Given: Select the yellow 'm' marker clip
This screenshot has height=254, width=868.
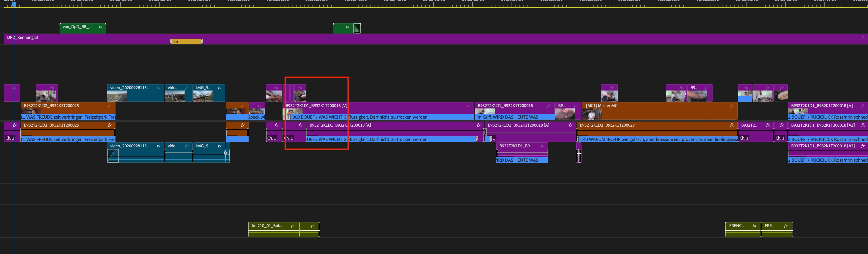Looking at the screenshot, I should [x=186, y=42].
